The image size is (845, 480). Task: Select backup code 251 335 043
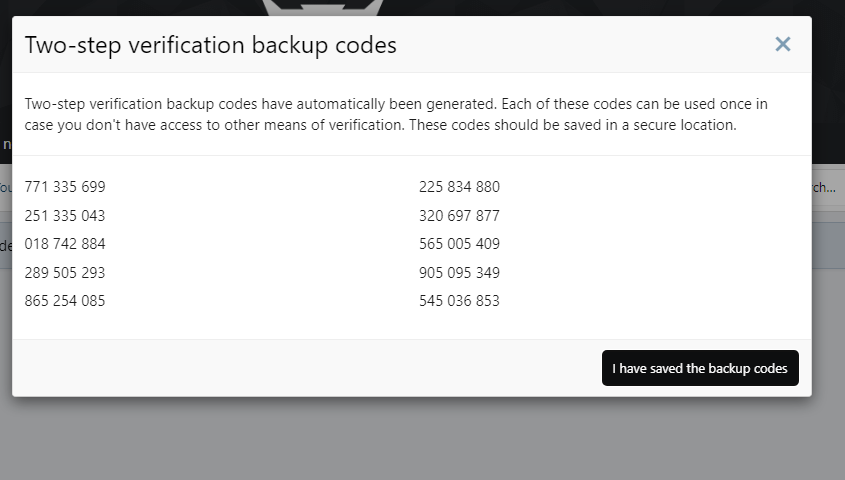pyautogui.click(x=65, y=215)
